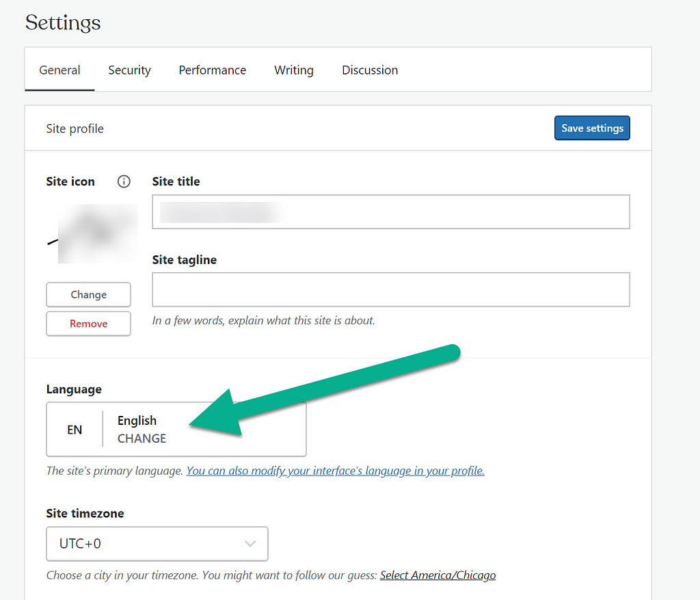
Task: Click the English language label
Action: point(137,420)
